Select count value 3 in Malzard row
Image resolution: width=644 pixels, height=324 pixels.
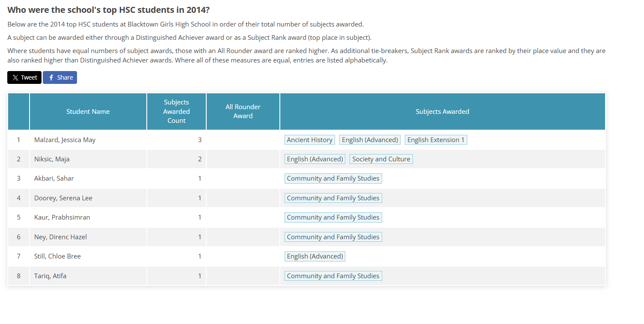pos(200,140)
